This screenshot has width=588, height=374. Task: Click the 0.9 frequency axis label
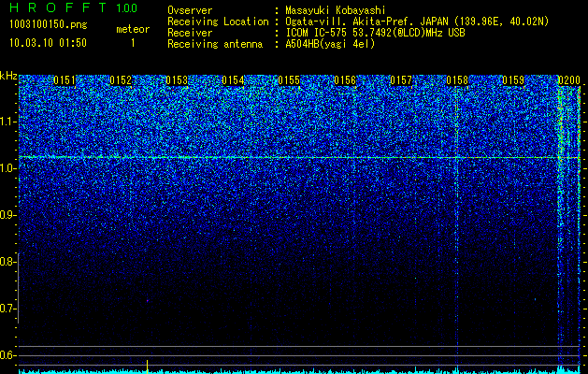(7, 215)
